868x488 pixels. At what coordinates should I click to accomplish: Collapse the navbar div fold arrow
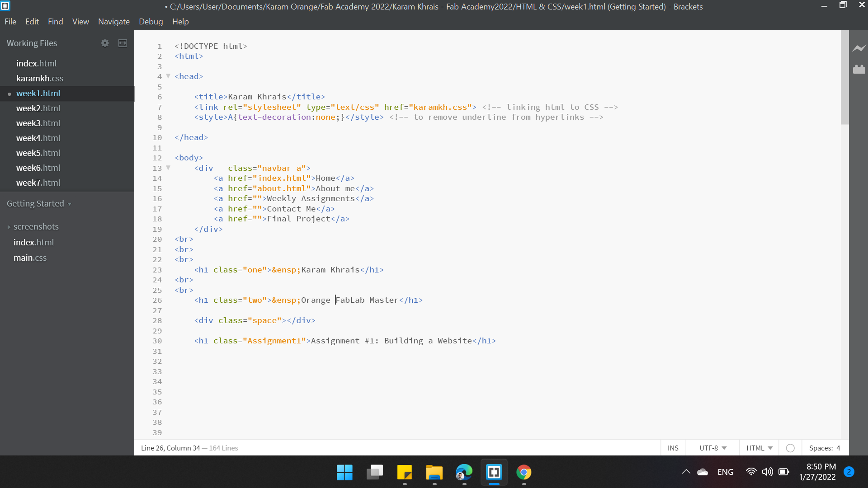pyautogui.click(x=168, y=168)
